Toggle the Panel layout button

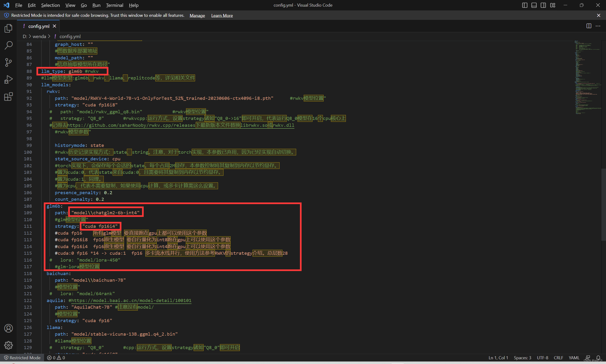coord(534,5)
